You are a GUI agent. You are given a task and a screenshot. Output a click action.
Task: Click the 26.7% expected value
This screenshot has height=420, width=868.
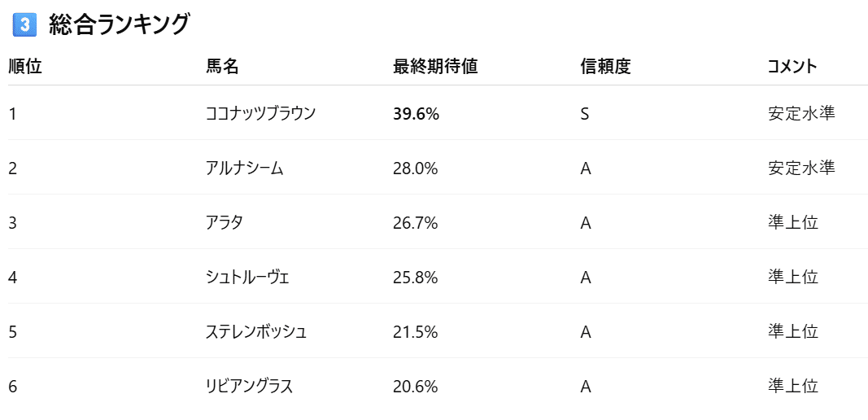(415, 223)
